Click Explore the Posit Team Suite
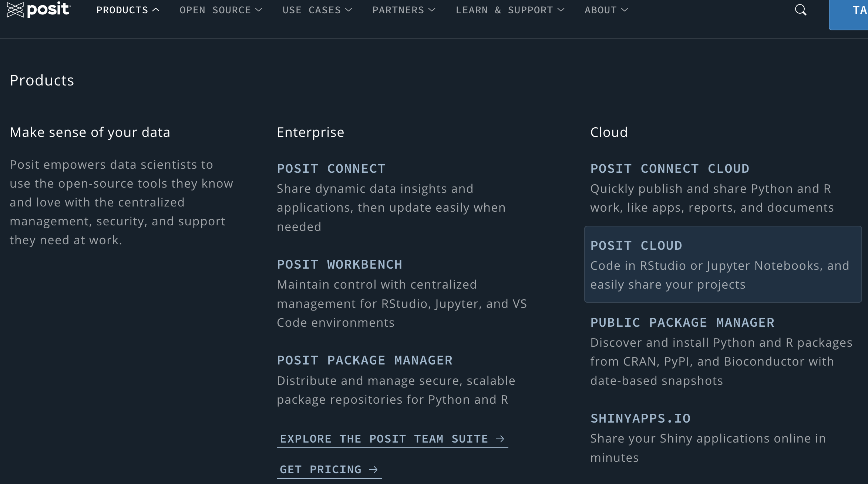Viewport: 868px width, 484px height. [x=392, y=439]
